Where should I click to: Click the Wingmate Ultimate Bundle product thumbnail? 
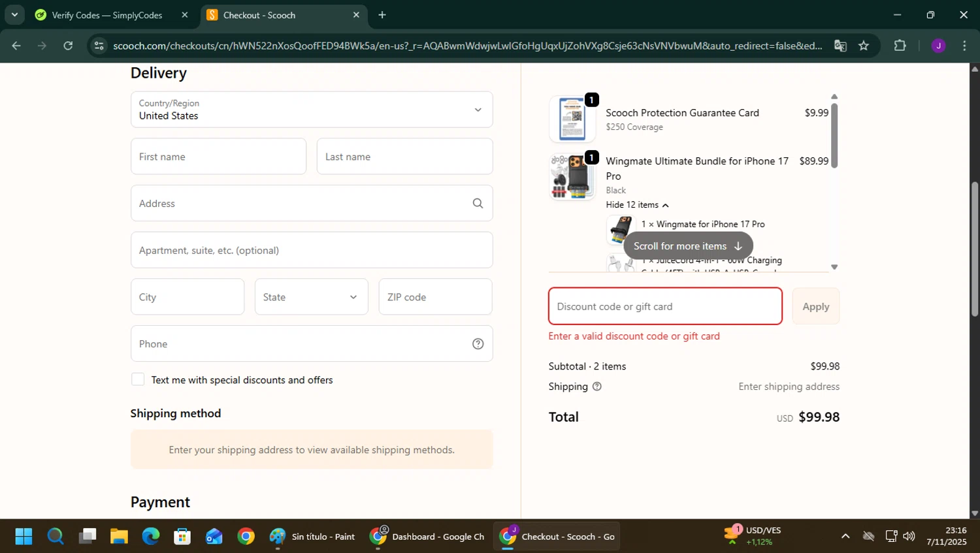coord(572,177)
